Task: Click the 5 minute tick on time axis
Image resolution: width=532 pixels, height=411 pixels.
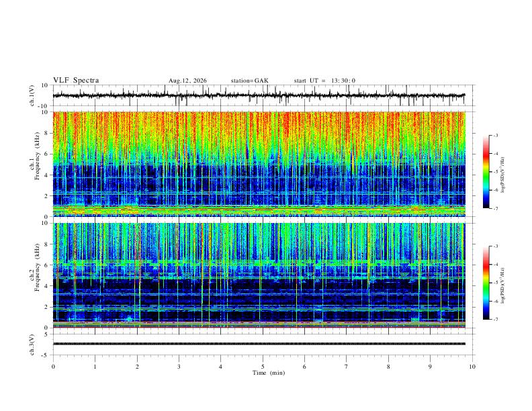Action: 263,367
